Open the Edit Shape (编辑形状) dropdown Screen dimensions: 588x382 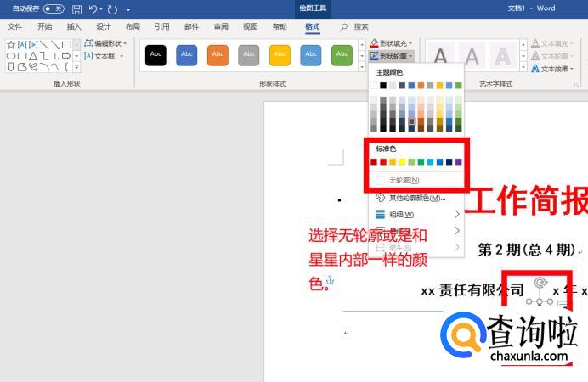106,43
